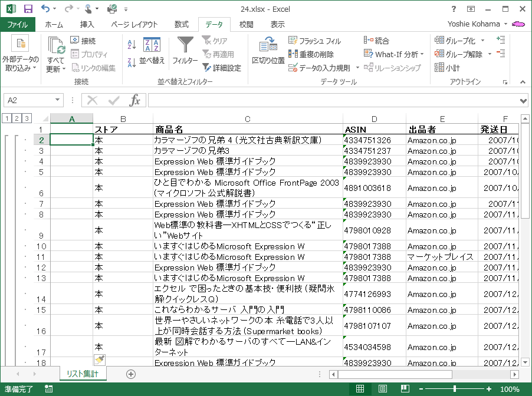
Task: Open 詳細設定 advanced filter
Action: 222,68
